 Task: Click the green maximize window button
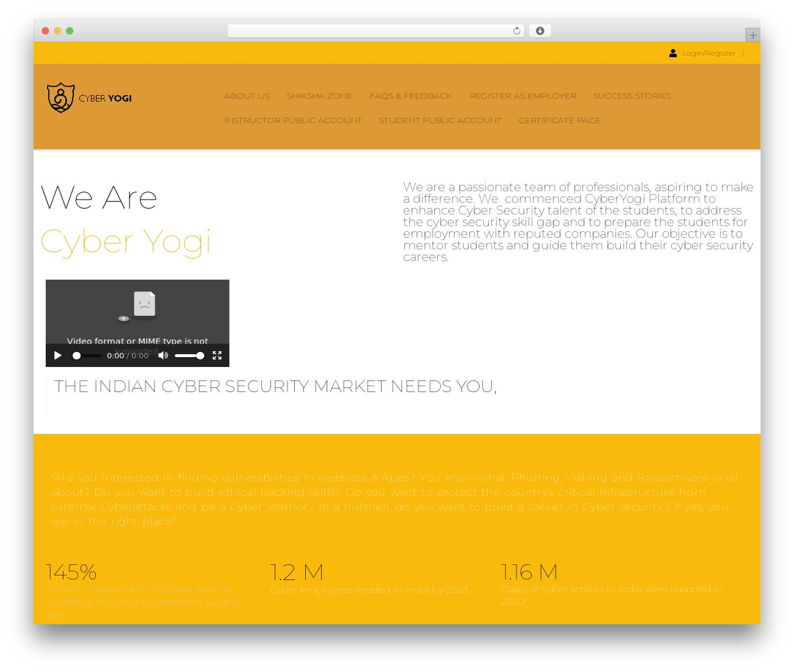point(69,31)
